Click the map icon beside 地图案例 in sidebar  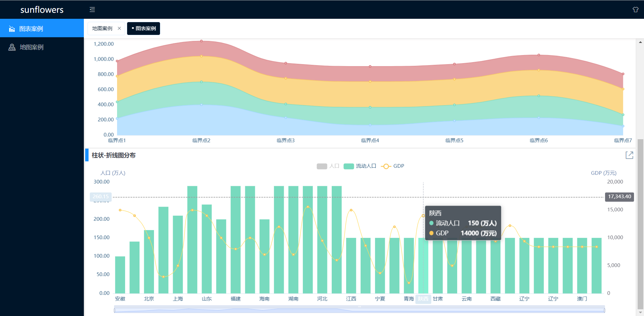click(12, 47)
